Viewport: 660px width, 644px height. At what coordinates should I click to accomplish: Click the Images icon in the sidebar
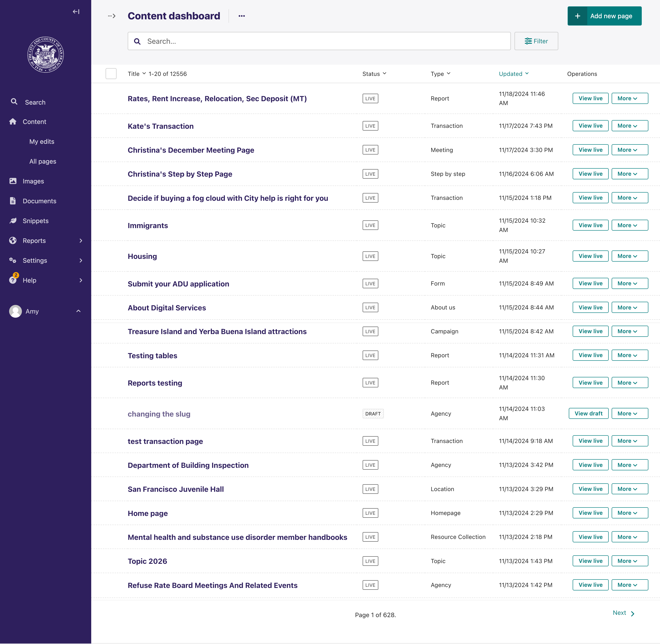tap(13, 181)
